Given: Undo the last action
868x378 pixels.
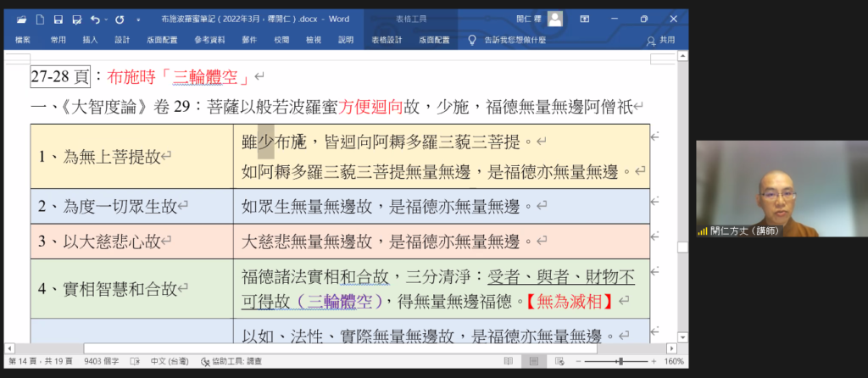Looking at the screenshot, I should (94, 19).
